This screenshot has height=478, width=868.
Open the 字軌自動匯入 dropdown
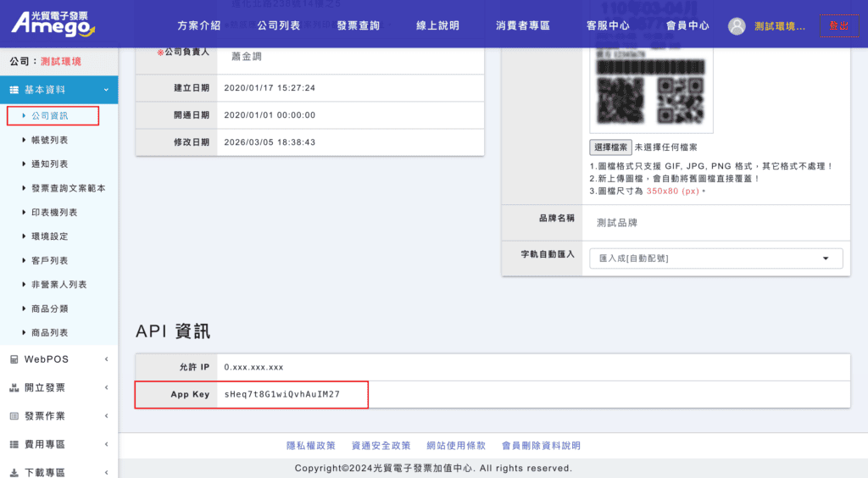point(715,258)
